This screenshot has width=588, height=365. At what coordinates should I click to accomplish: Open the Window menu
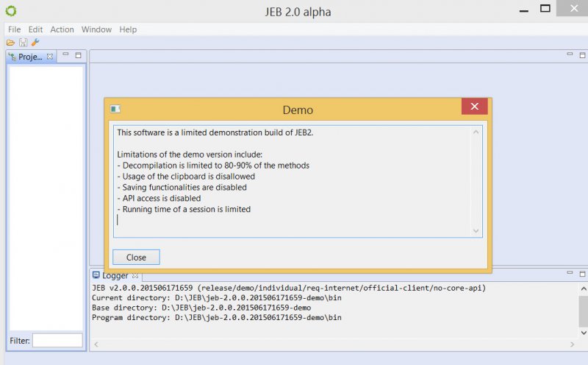pyautogui.click(x=96, y=29)
